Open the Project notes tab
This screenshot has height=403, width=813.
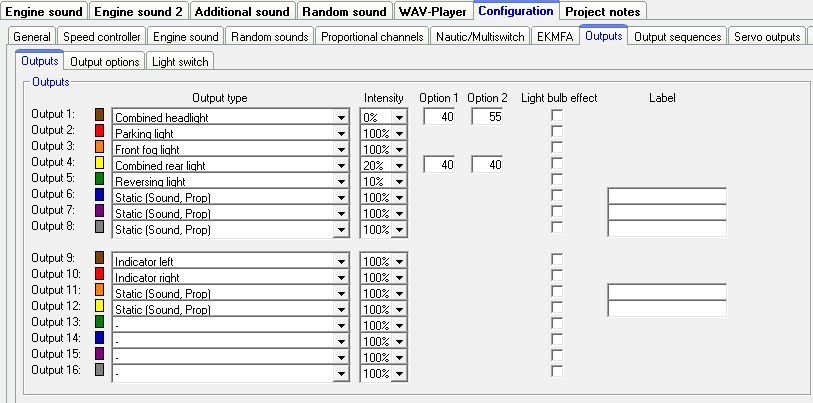tap(601, 12)
